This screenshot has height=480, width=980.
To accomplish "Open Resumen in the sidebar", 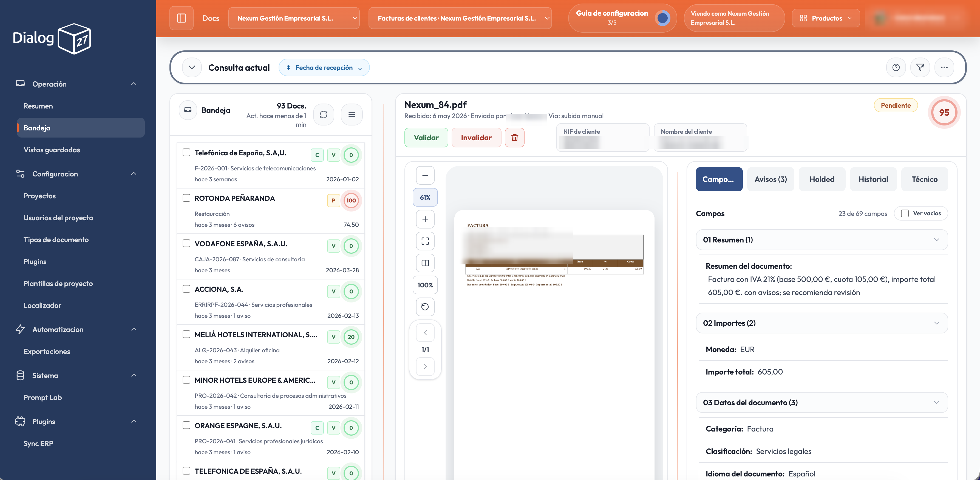I will [38, 106].
